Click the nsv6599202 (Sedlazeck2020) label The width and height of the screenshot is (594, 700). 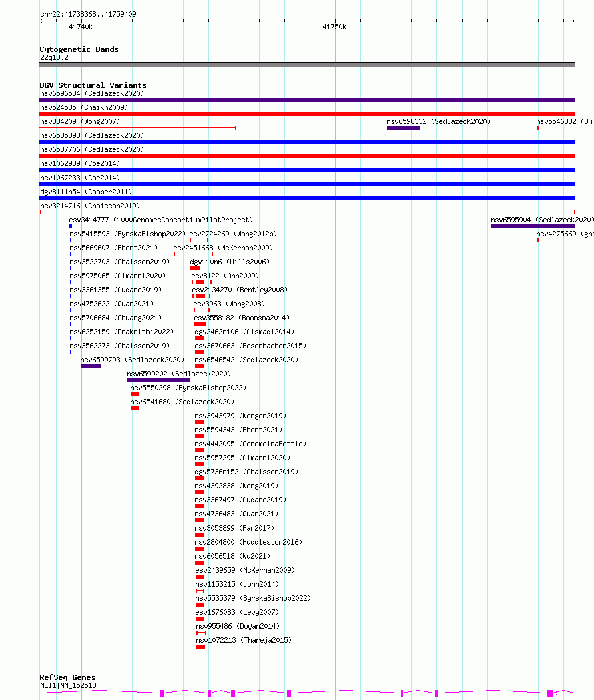click(179, 374)
